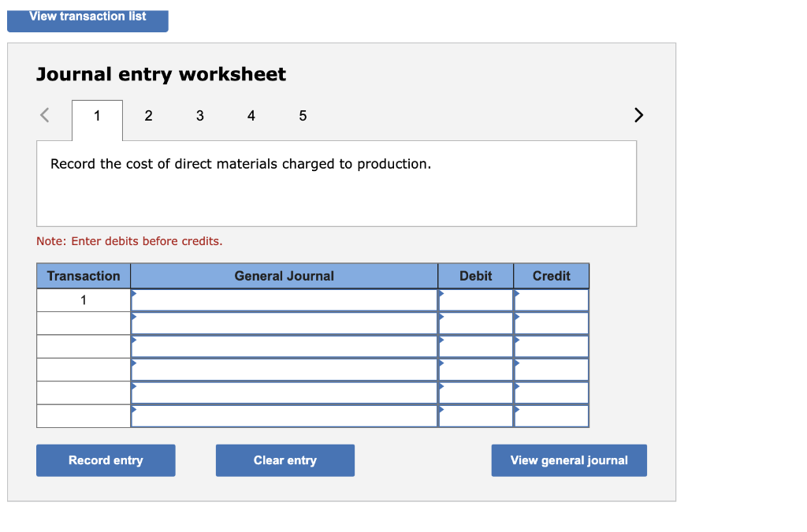
Task: Click the Clear entry button
Action: pyautogui.click(x=285, y=460)
